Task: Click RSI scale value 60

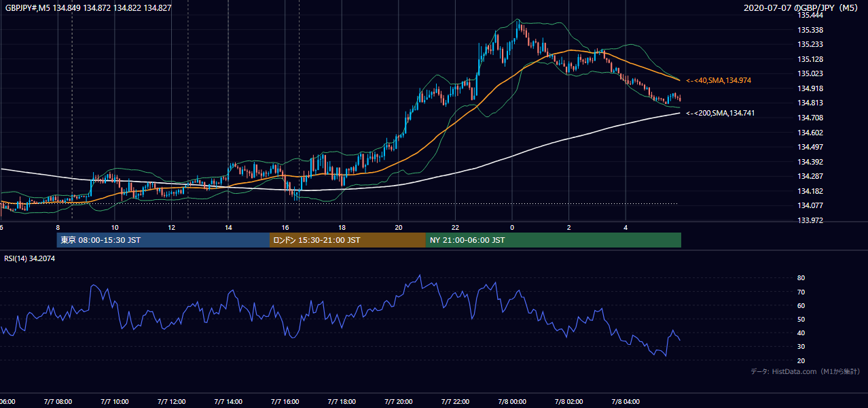Action: 801,305
